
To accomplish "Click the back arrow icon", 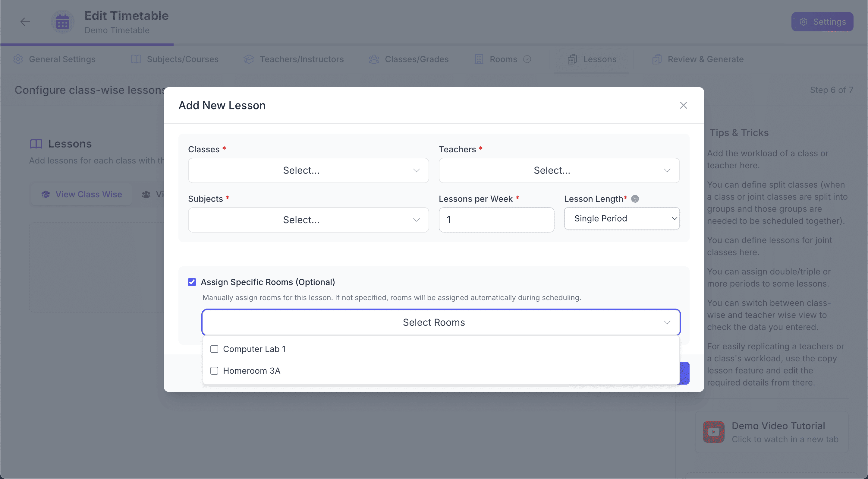I will [x=25, y=22].
